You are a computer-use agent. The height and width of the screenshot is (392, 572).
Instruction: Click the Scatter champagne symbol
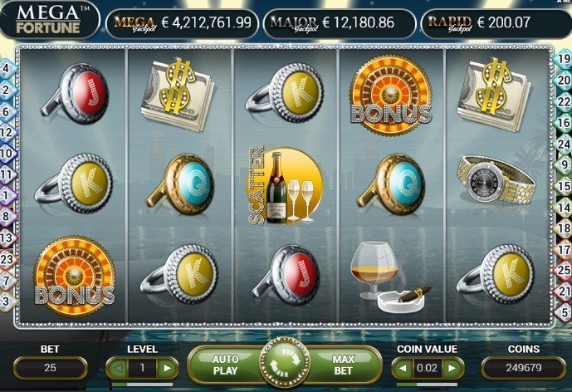pos(286,185)
